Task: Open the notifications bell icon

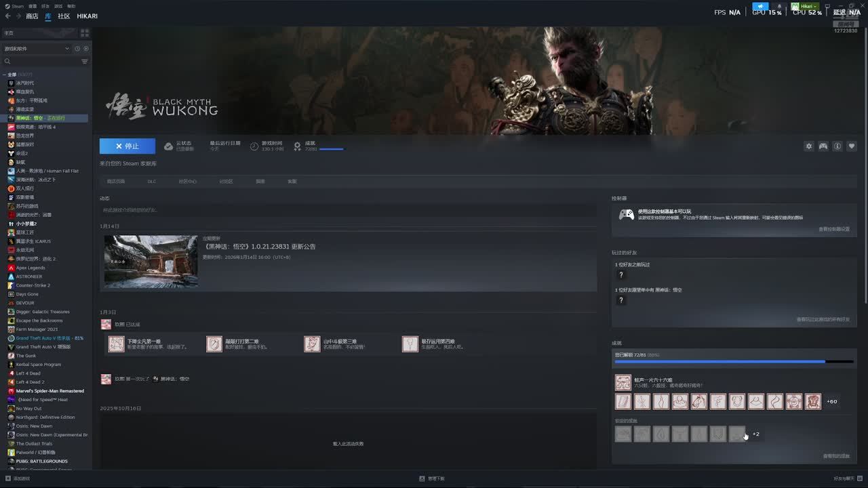Action: click(779, 6)
